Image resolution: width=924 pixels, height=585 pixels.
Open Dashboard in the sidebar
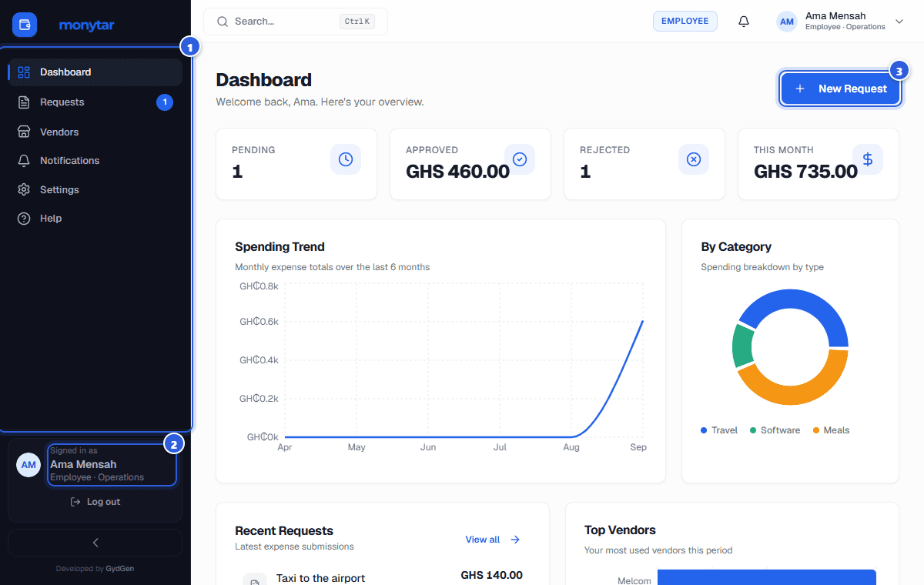(x=95, y=72)
